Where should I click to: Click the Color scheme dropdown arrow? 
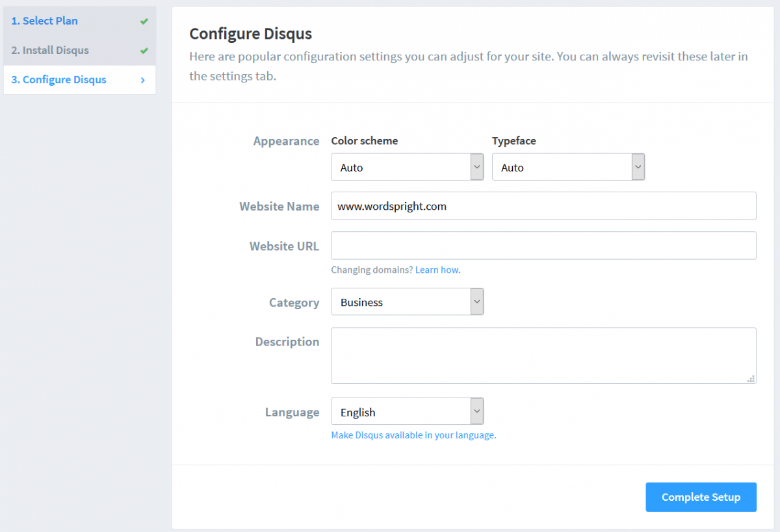click(x=477, y=166)
